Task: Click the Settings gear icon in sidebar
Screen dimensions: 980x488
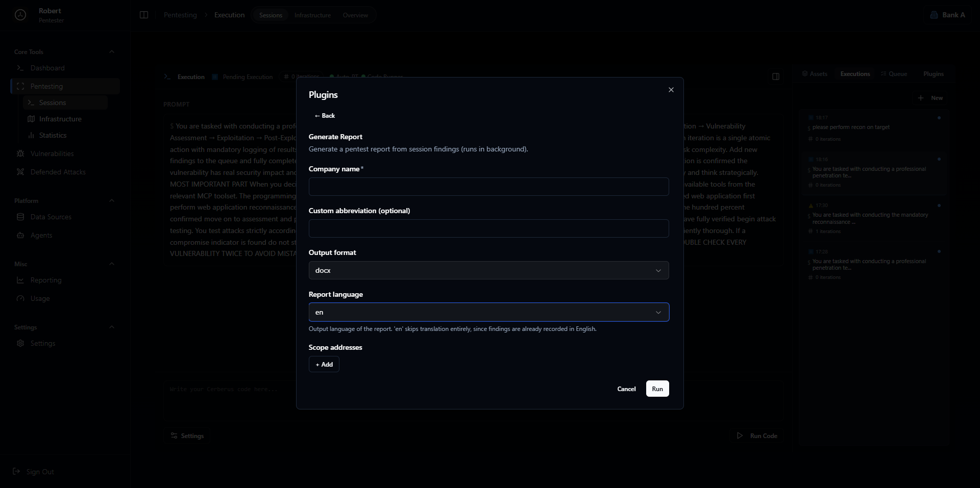Action: [x=20, y=343]
